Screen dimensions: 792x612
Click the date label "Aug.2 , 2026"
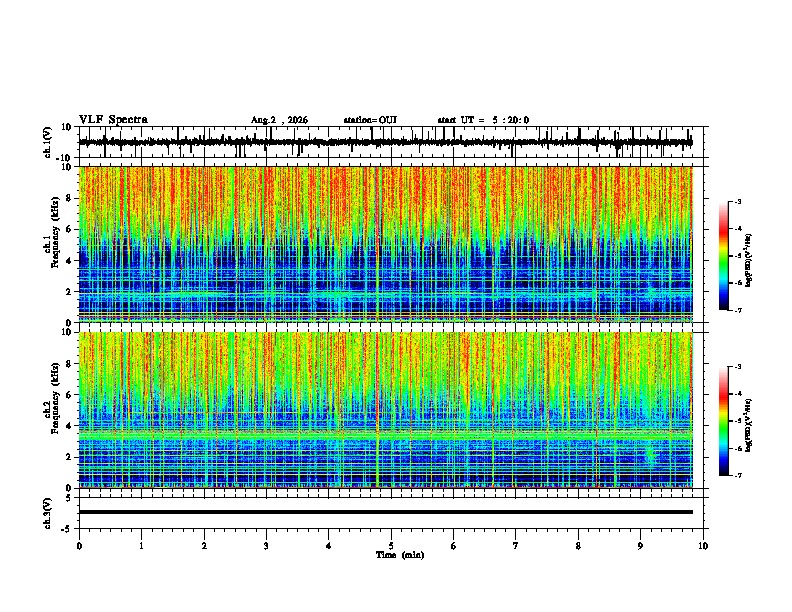click(x=279, y=120)
